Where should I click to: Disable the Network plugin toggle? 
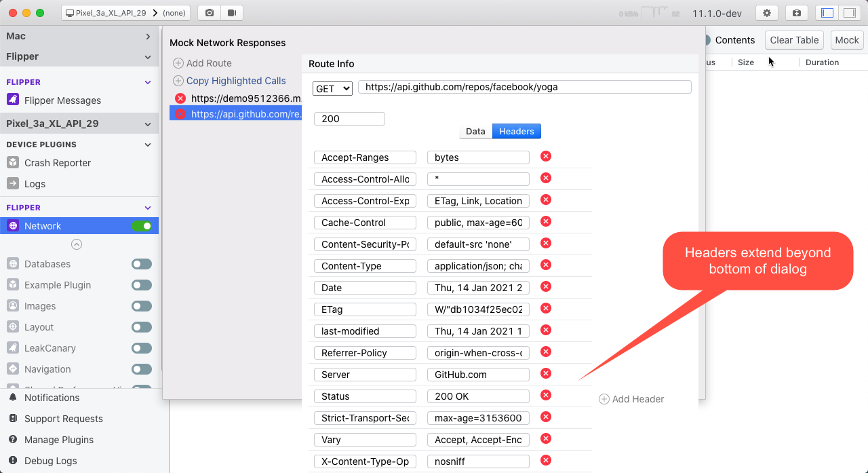point(142,226)
